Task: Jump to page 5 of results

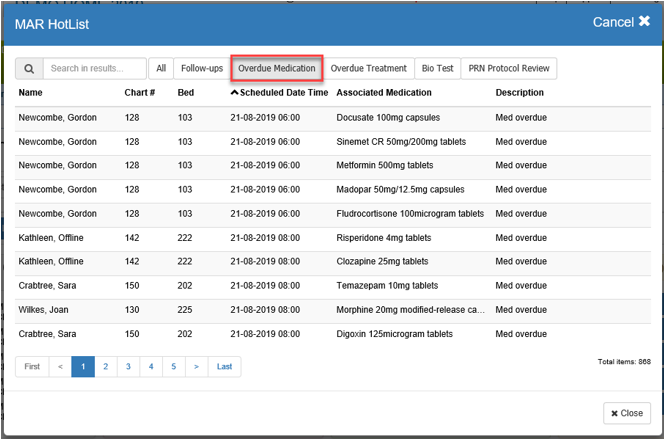Action: [x=173, y=367]
